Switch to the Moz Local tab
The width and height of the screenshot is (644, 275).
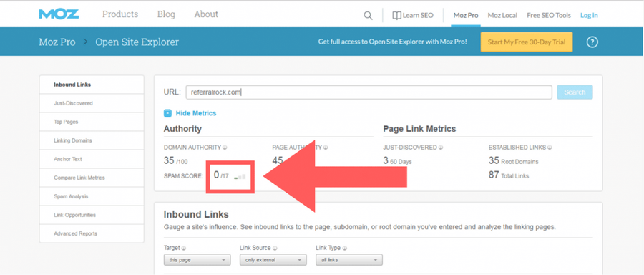502,16
